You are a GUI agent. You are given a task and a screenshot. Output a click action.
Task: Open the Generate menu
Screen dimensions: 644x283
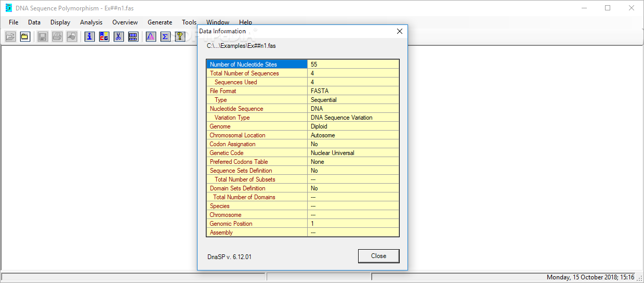160,22
